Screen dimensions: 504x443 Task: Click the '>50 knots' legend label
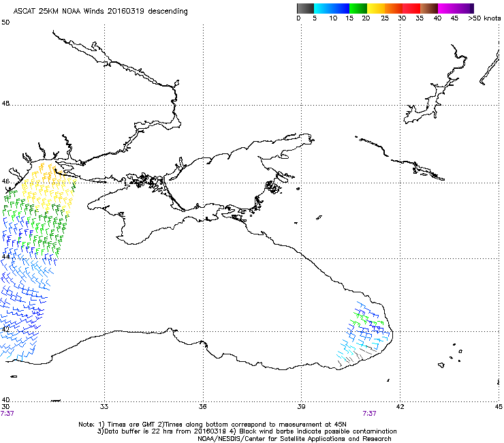tap(484, 18)
